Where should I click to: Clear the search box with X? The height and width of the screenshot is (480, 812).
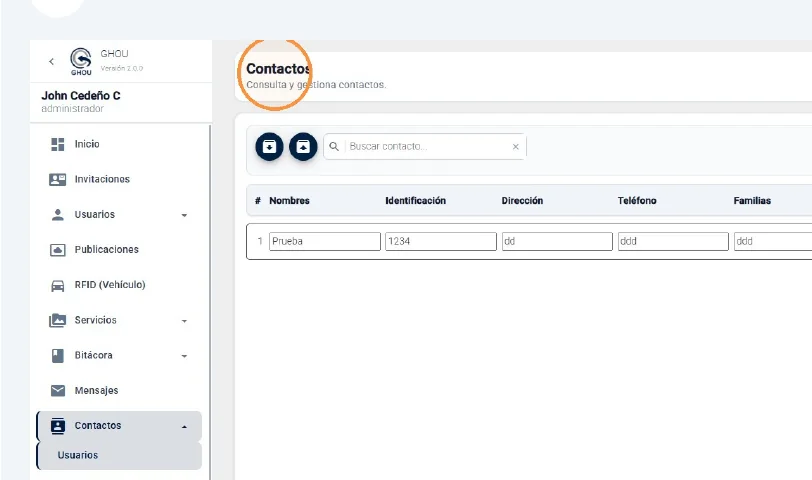[x=516, y=147]
